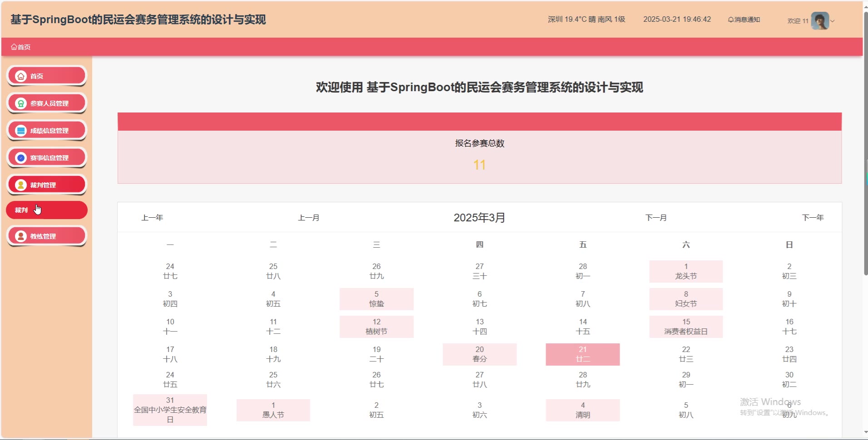The image size is (868, 440).
Task: Click the 日 weekday column header
Action: coord(789,245)
